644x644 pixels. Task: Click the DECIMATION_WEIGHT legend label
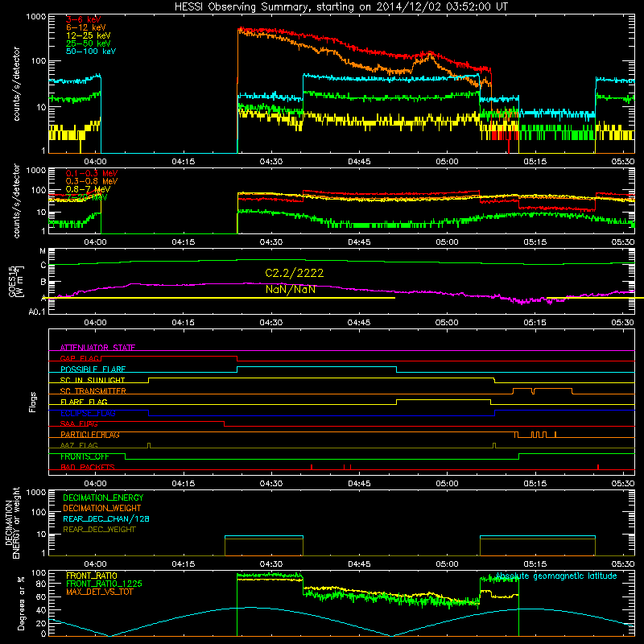(102, 508)
